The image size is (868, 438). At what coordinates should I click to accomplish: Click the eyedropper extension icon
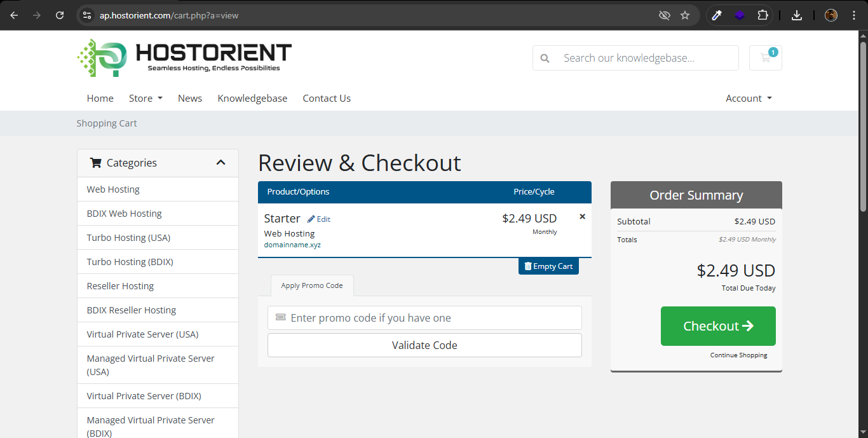[717, 15]
